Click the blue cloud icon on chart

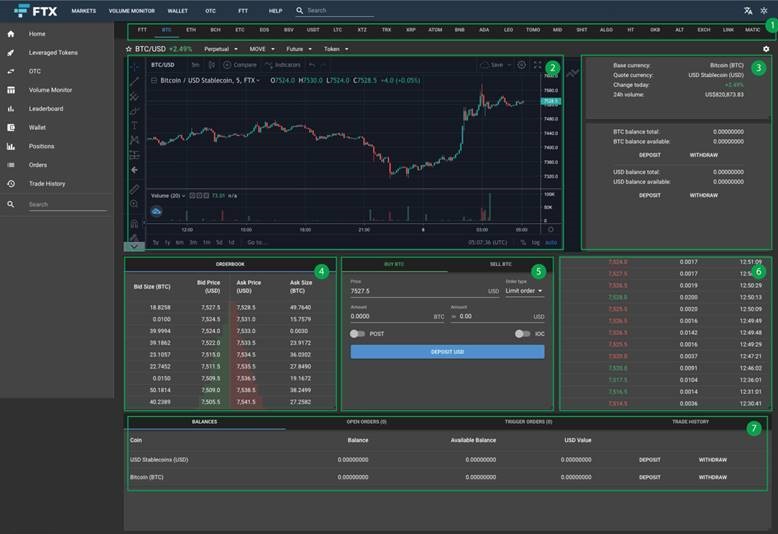(x=156, y=211)
